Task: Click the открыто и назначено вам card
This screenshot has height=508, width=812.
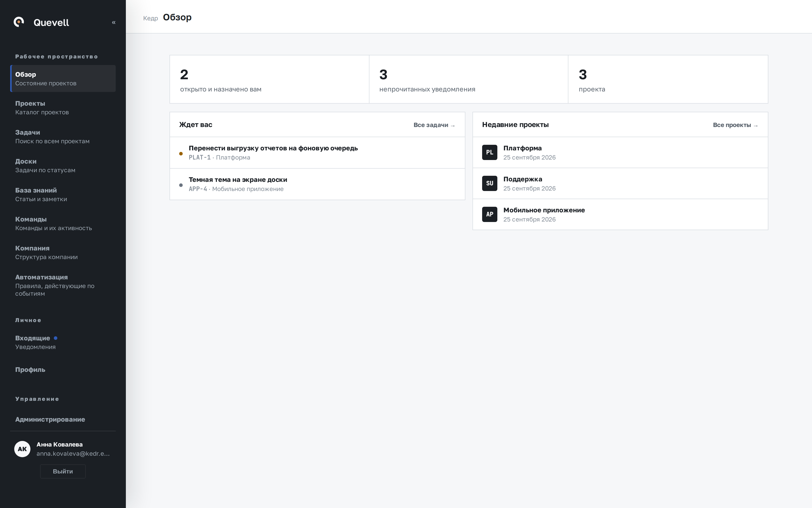Action: pyautogui.click(x=269, y=79)
